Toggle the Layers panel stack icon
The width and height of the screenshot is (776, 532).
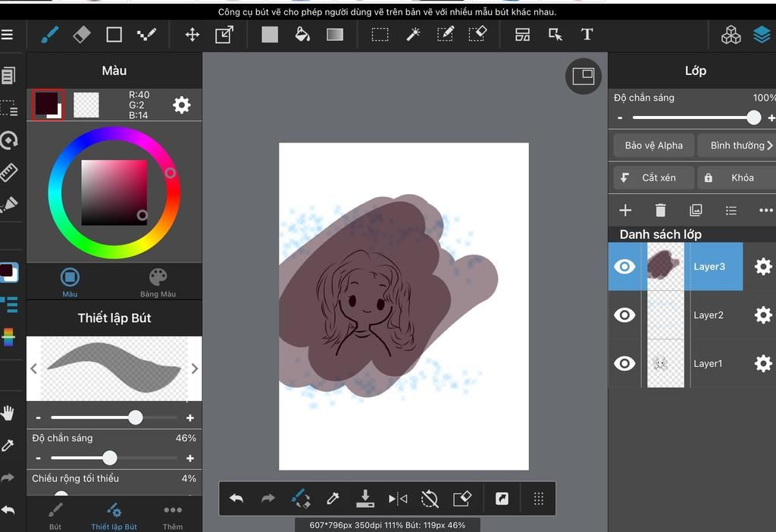(x=762, y=35)
